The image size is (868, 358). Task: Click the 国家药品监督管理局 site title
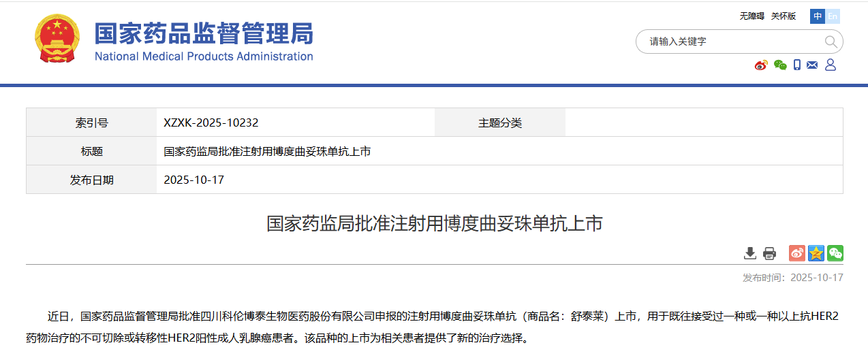point(203,33)
